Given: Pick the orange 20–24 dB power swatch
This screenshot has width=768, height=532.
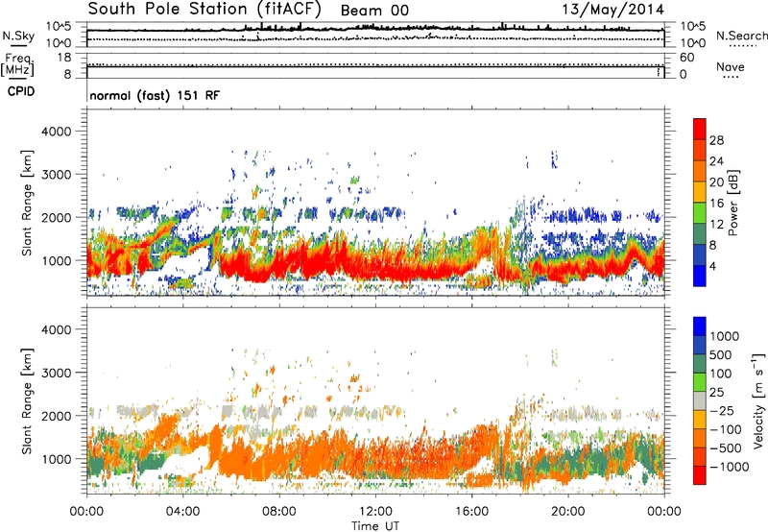Looking at the screenshot, I should coord(700,171).
